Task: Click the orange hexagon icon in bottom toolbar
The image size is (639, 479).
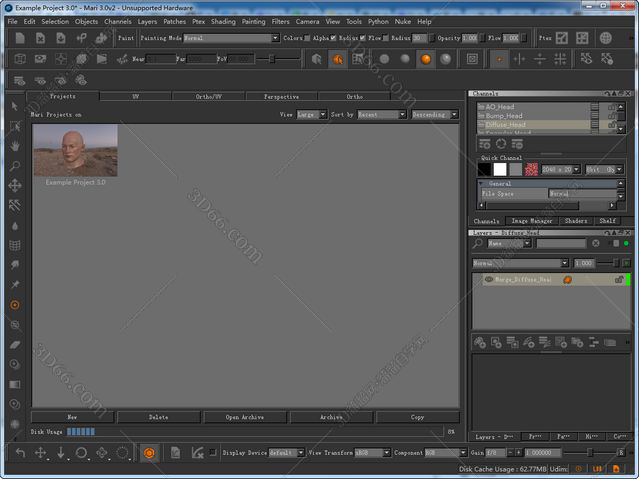Action: (x=148, y=453)
